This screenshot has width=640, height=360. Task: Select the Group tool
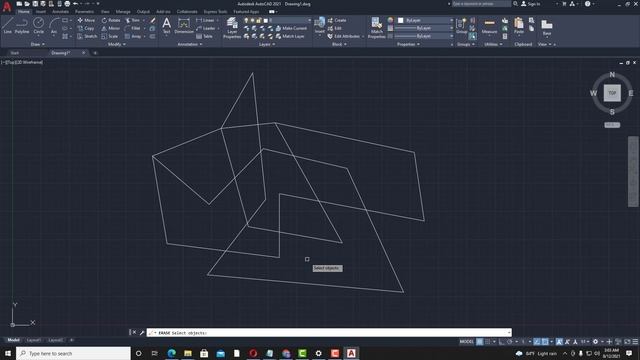[462, 26]
